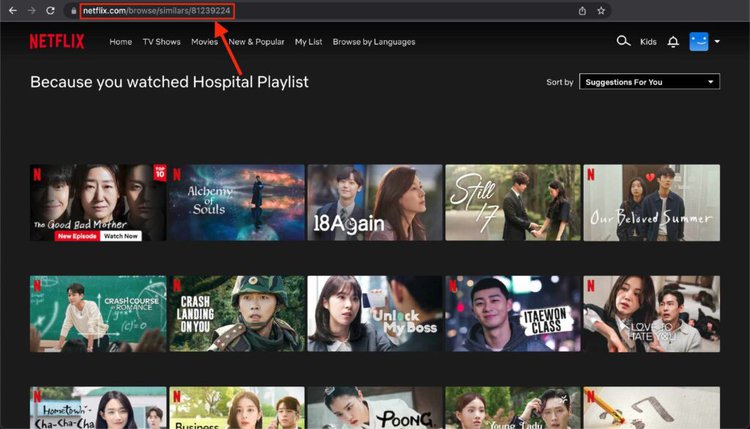This screenshot has height=429, width=750.
Task: Click the browser forward arrow
Action: [32, 11]
